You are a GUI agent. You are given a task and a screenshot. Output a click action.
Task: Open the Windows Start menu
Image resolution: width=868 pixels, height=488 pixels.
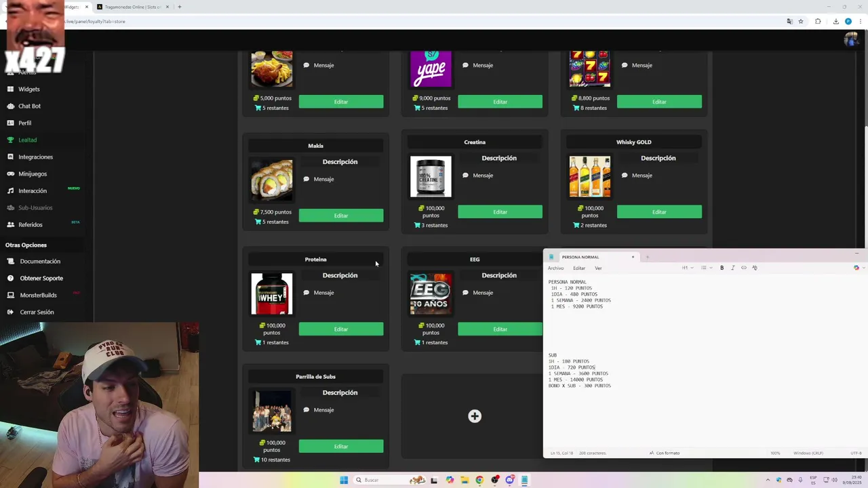pos(344,480)
